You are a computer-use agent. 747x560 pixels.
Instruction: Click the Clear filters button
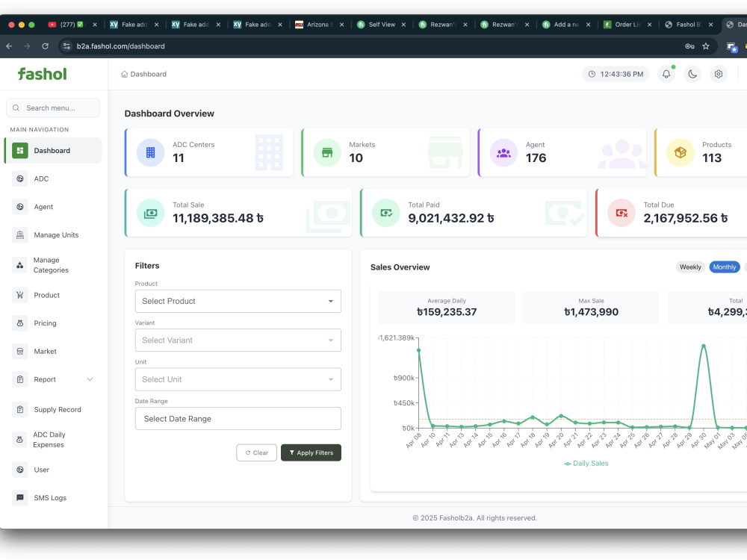(x=256, y=453)
